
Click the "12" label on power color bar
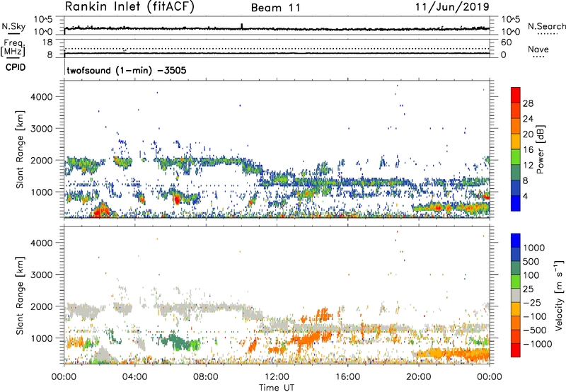528,166
